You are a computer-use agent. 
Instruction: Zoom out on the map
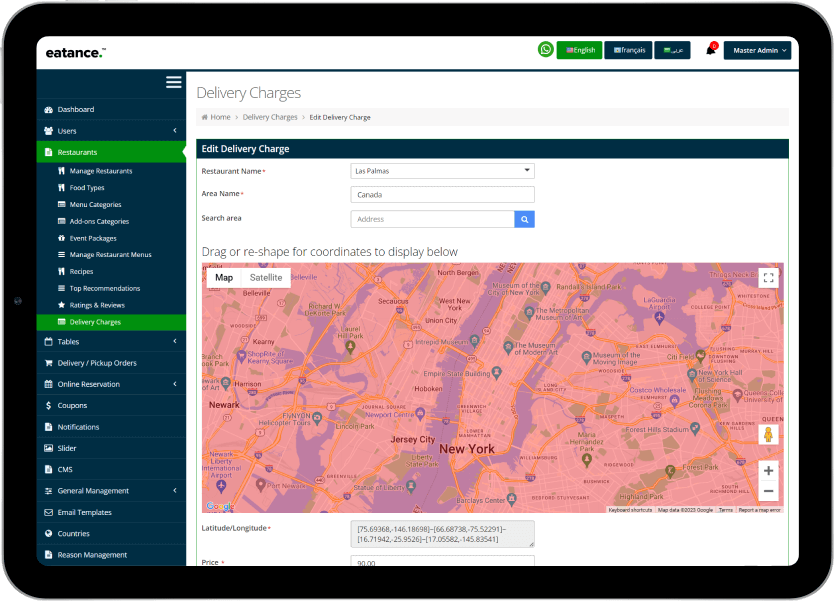coord(768,491)
